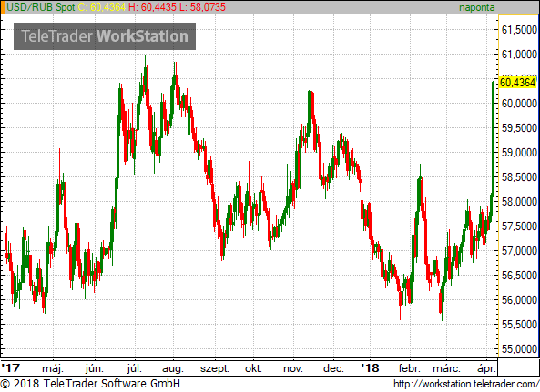Screen dimensions: 540x392
Task: Select the 'nov.' month on time axis
Action: point(292,369)
